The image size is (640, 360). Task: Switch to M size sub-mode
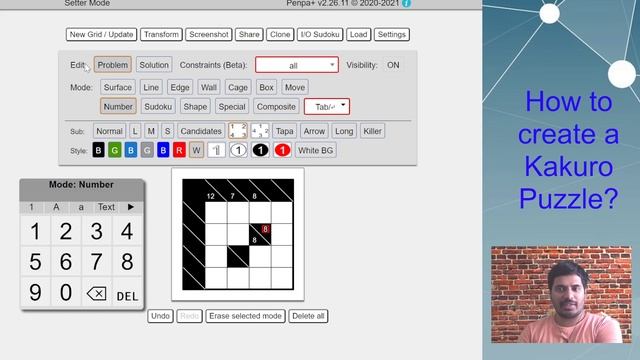coord(151,131)
